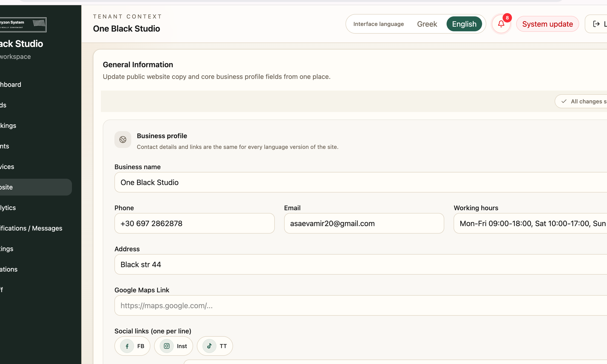
Task: Open the Facebook social link chip
Action: point(133,346)
